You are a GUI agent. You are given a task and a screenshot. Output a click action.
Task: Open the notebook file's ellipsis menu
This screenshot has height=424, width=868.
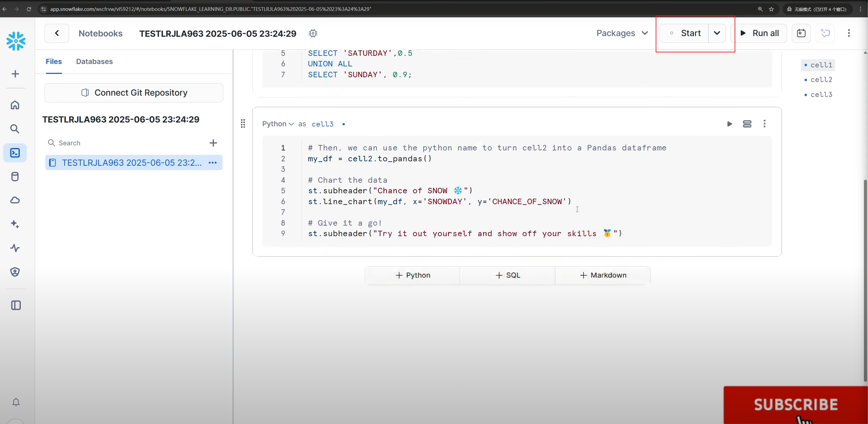tap(213, 163)
